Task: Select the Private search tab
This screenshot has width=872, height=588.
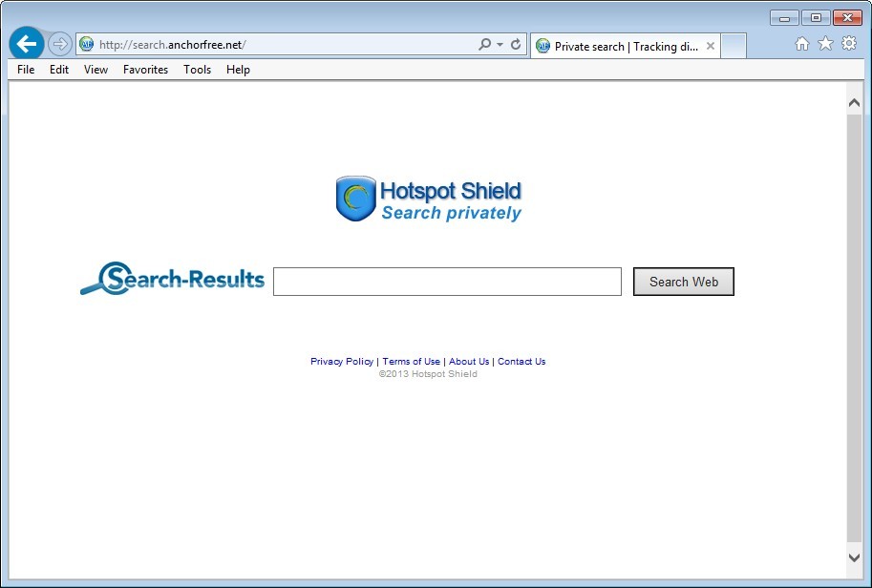Action: point(625,46)
